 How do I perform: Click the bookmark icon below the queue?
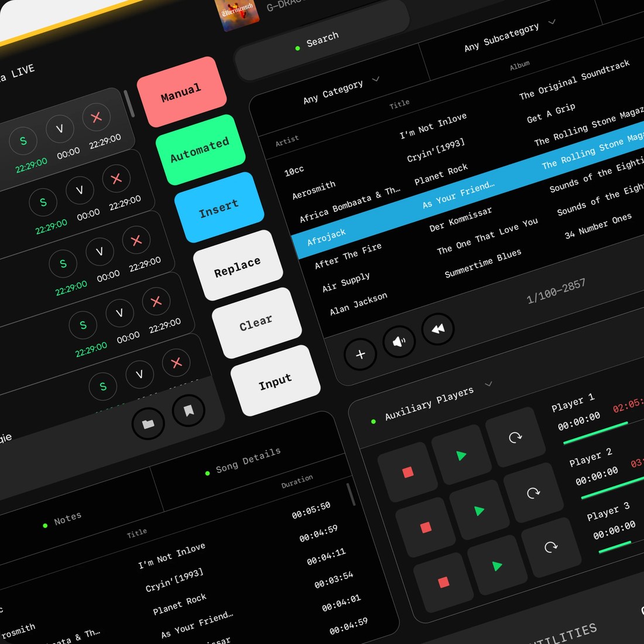click(189, 410)
